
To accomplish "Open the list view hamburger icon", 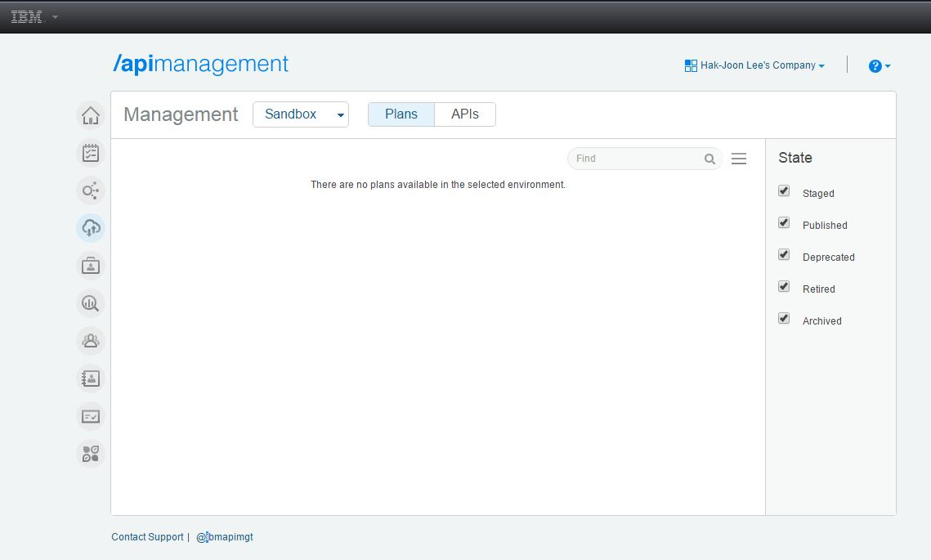I will pyautogui.click(x=739, y=159).
